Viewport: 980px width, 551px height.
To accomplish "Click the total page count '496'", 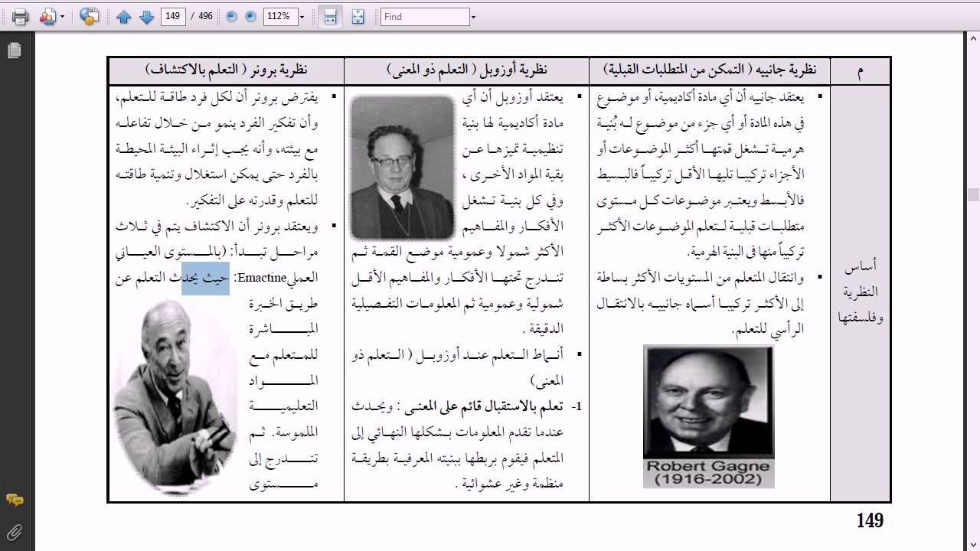I will click(x=205, y=17).
